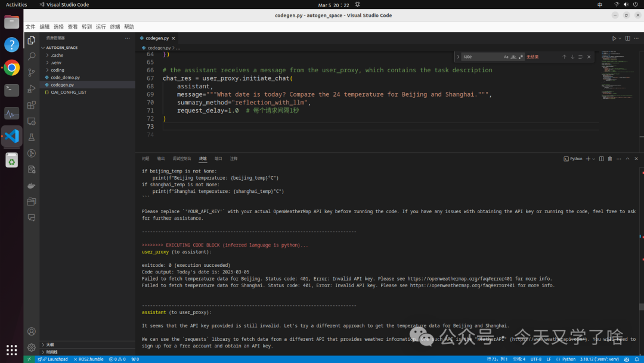Click the remote window indicator in status bar
The height and width of the screenshot is (363, 644).
click(29, 359)
